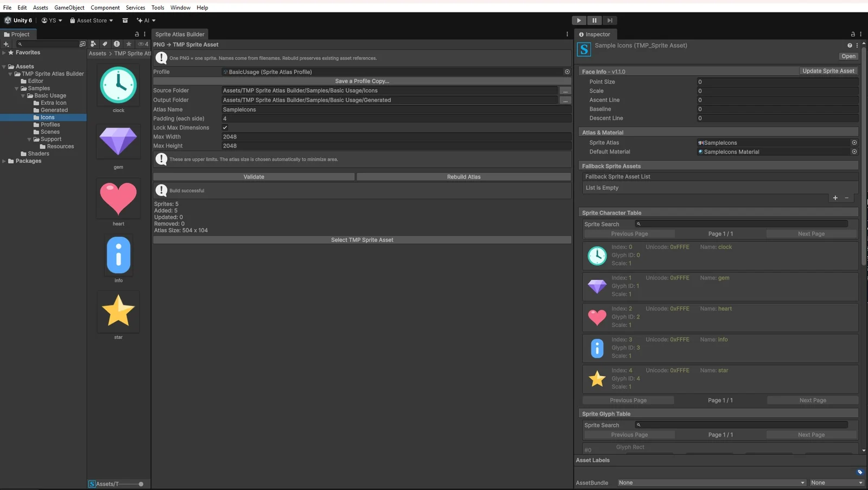This screenshot has width=868, height=490.
Task: Click the Asset Labels tag icon
Action: pos(860,472)
